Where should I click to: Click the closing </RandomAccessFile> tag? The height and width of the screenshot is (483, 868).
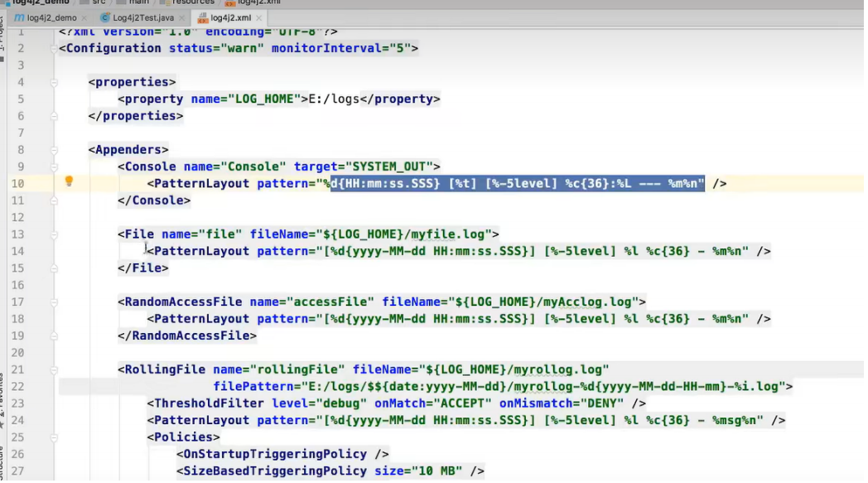187,336
